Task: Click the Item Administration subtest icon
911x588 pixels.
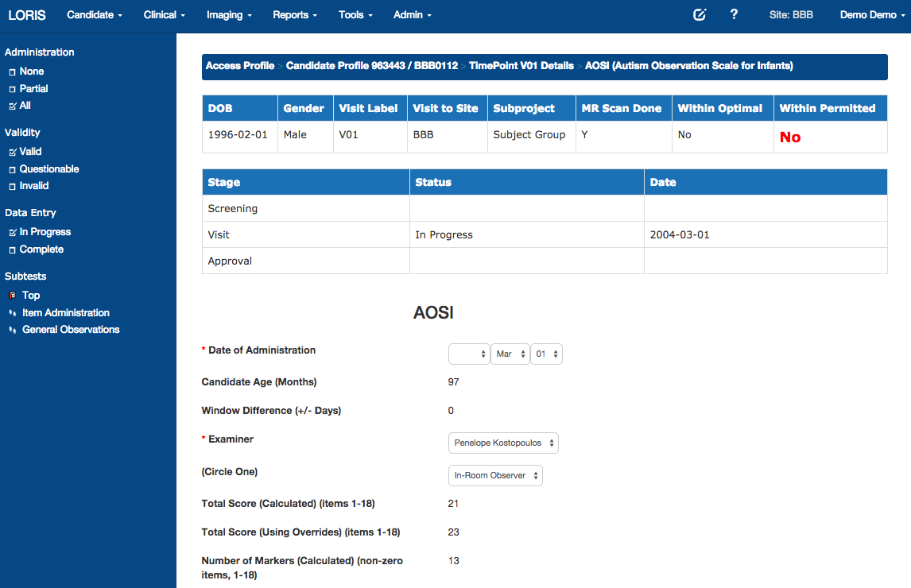Action: pos(12,313)
